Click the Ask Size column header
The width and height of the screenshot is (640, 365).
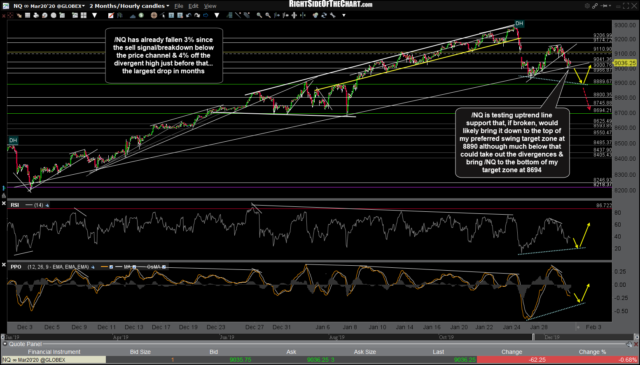tap(365, 352)
